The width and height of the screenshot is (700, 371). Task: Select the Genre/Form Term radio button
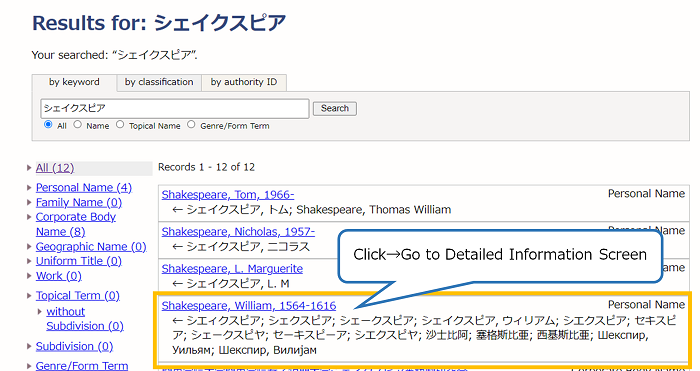pyautogui.click(x=191, y=125)
